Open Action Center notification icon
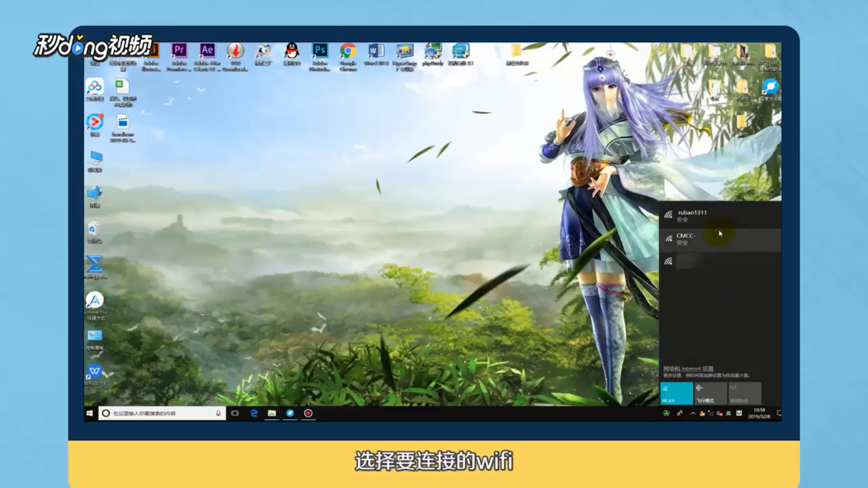 [x=779, y=413]
